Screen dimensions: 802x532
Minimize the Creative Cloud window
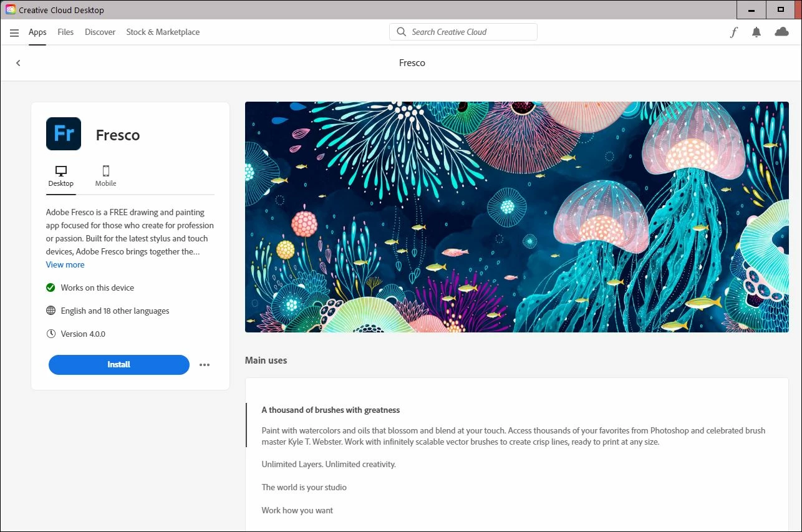750,9
